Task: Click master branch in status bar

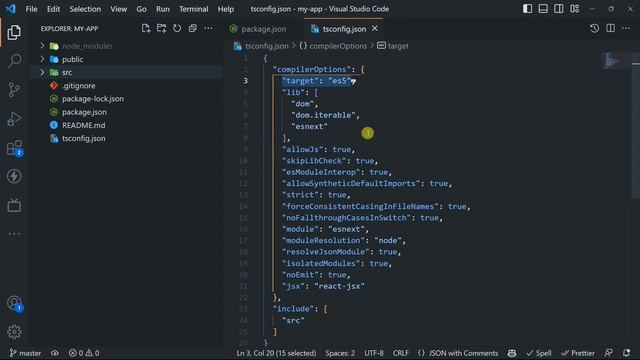Action: point(25,353)
